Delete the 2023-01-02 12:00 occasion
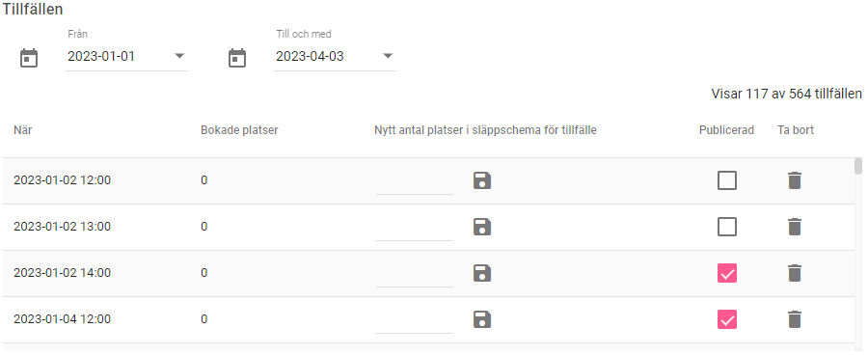 tap(795, 180)
